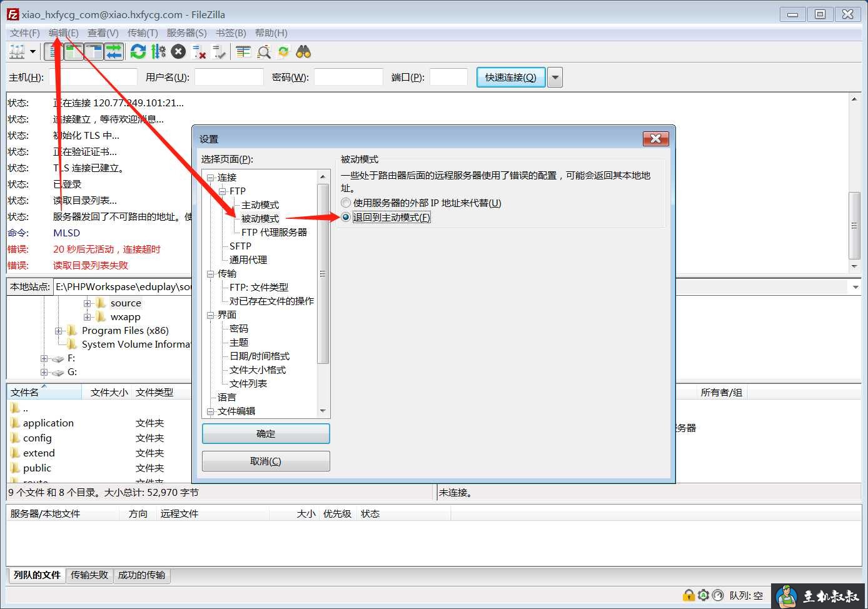Collapse the FTP node in settings tree

[x=223, y=191]
